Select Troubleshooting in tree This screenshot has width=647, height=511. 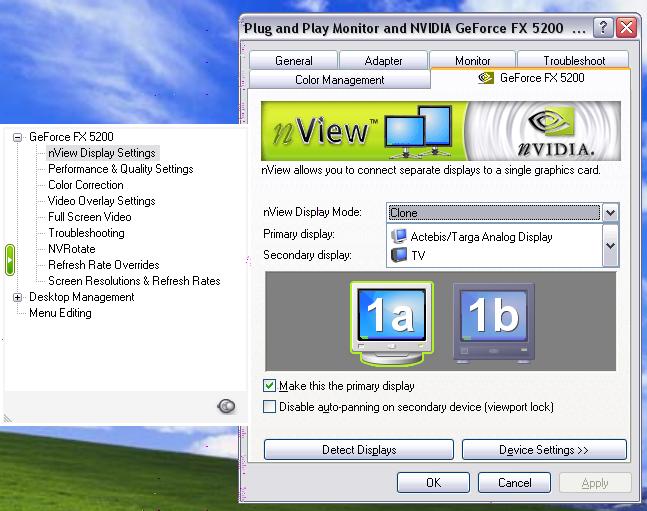pyautogui.click(x=86, y=233)
